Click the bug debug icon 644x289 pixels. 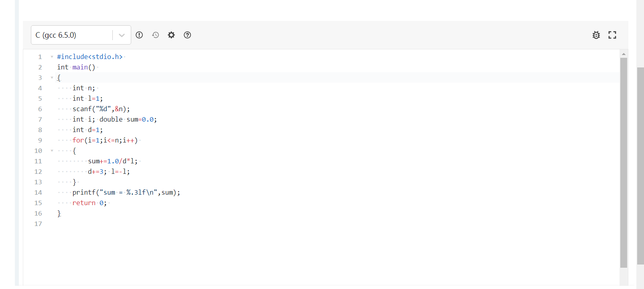[x=596, y=35]
